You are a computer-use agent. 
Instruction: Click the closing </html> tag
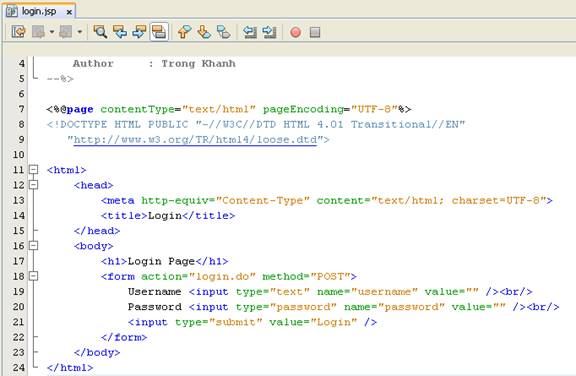click(x=70, y=368)
